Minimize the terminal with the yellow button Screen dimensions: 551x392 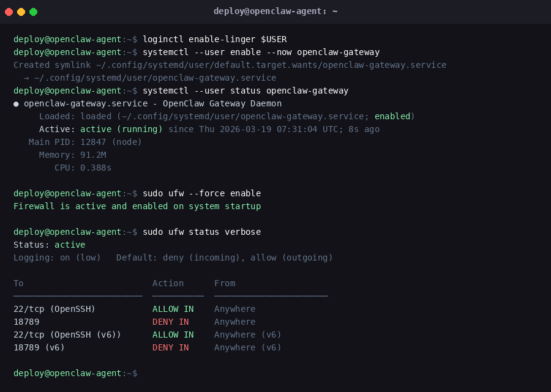click(21, 12)
